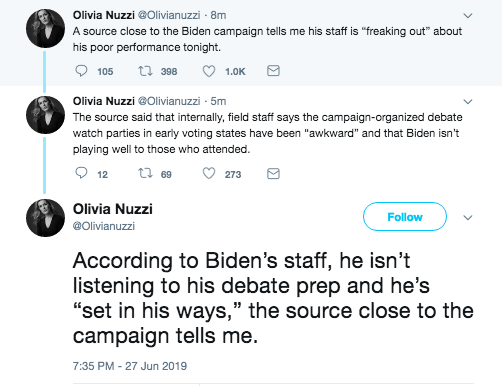Click envelope icon on the 5m tweet
502x386 pixels.
[x=273, y=174]
